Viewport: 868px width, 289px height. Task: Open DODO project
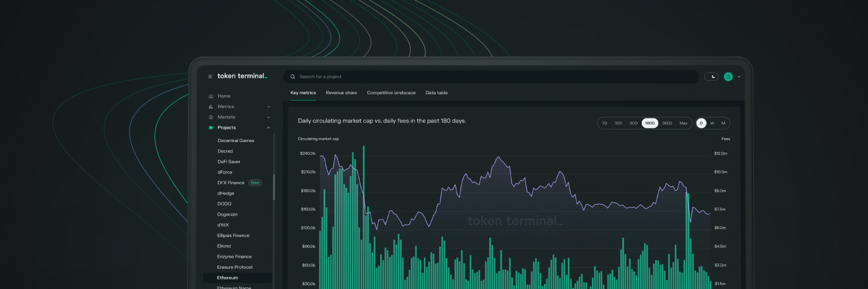coord(225,203)
